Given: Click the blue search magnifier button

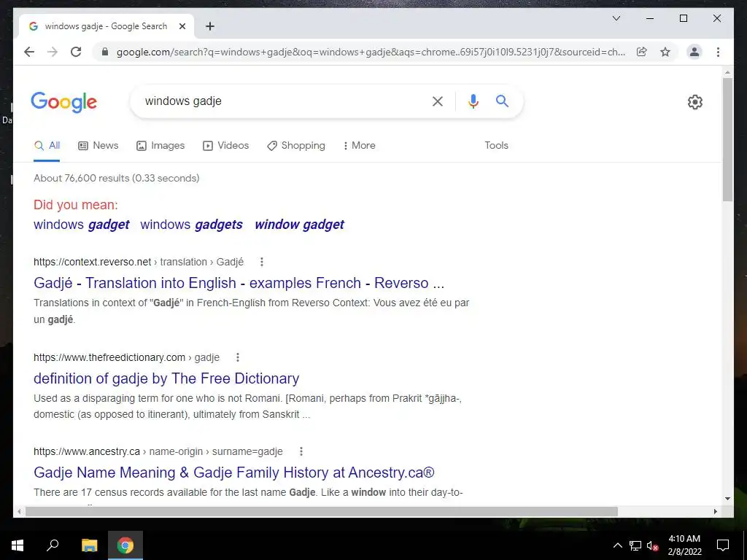Looking at the screenshot, I should click(502, 101).
